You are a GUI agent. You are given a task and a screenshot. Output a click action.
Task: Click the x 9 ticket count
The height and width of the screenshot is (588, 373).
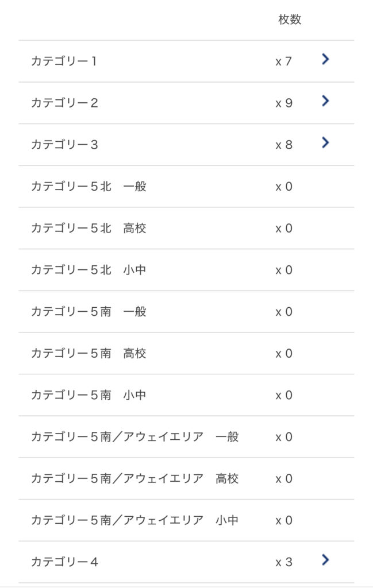(x=284, y=103)
